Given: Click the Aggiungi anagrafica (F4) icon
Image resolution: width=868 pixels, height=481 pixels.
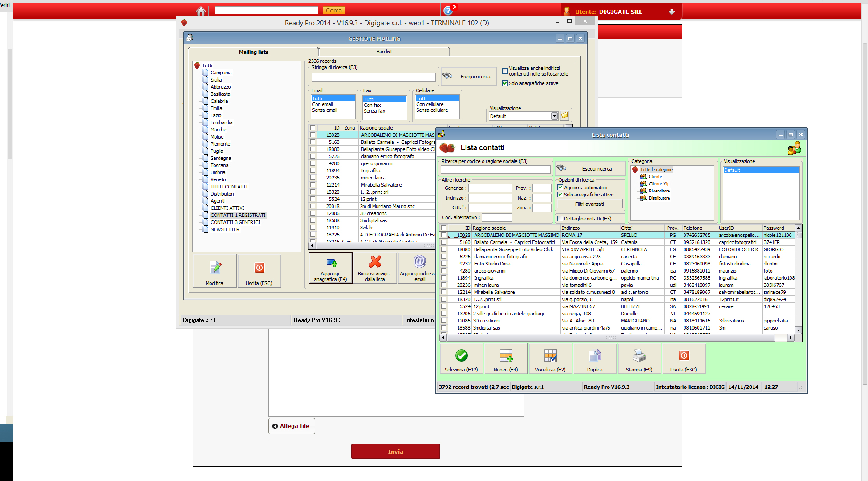Looking at the screenshot, I should (331, 263).
